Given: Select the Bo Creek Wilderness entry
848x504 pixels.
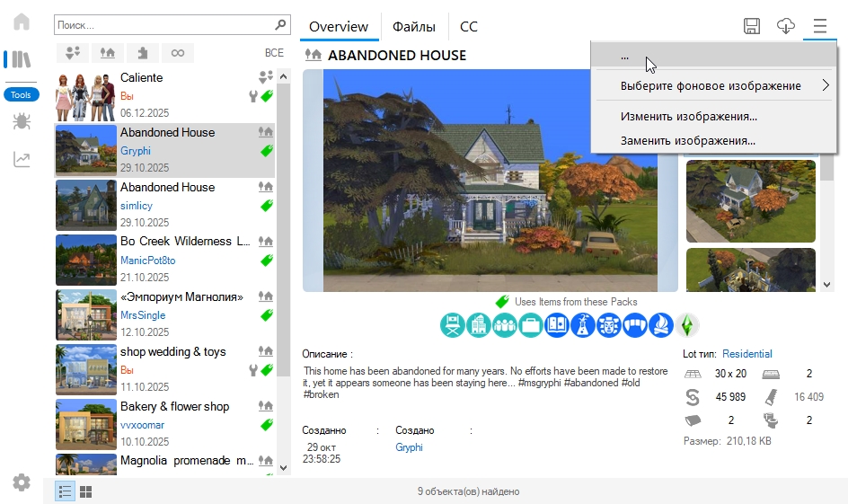Looking at the screenshot, I should pyautogui.click(x=164, y=261).
